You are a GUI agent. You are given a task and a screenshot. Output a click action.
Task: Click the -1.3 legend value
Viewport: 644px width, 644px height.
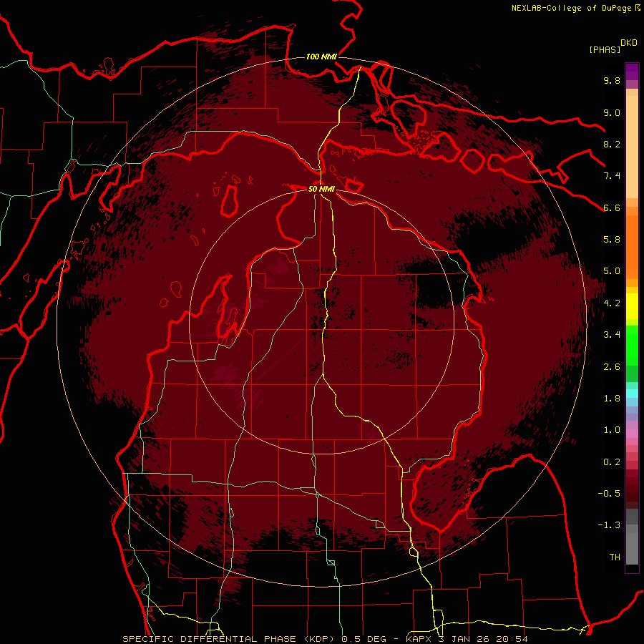[609, 525]
